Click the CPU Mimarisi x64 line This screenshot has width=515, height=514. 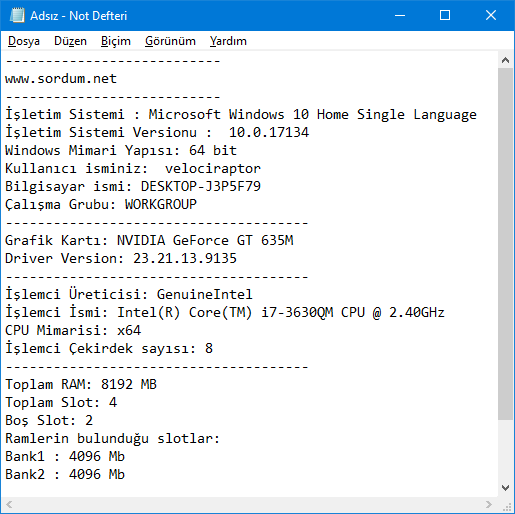73,331
